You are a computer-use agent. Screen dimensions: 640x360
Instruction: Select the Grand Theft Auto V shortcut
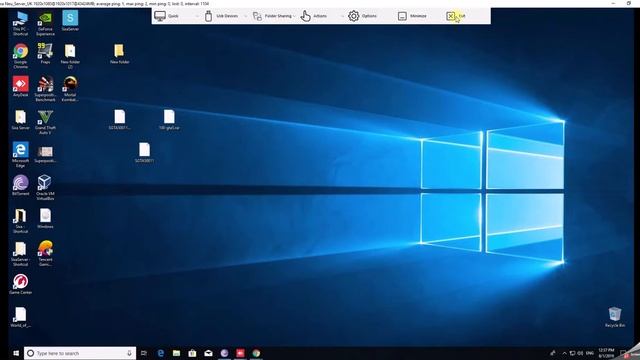[x=45, y=122]
